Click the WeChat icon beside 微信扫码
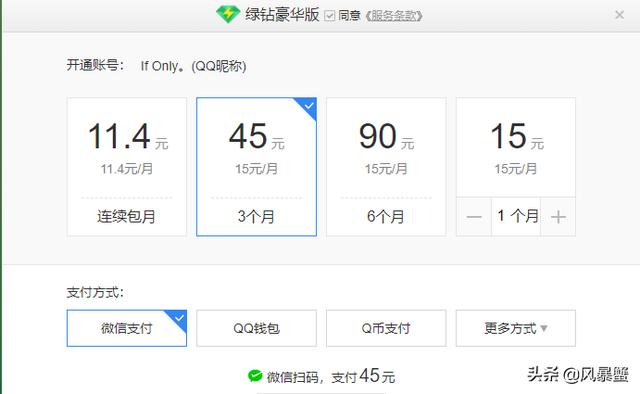640x394 pixels. pos(255,376)
